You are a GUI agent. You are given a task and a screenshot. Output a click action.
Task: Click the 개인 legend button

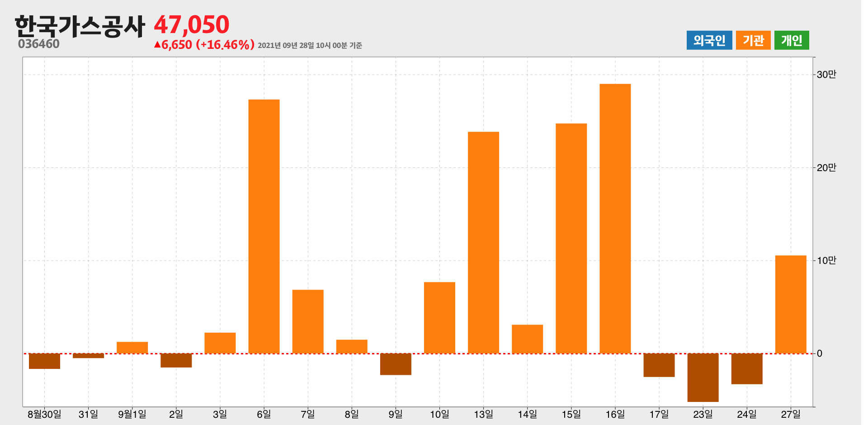click(x=792, y=40)
